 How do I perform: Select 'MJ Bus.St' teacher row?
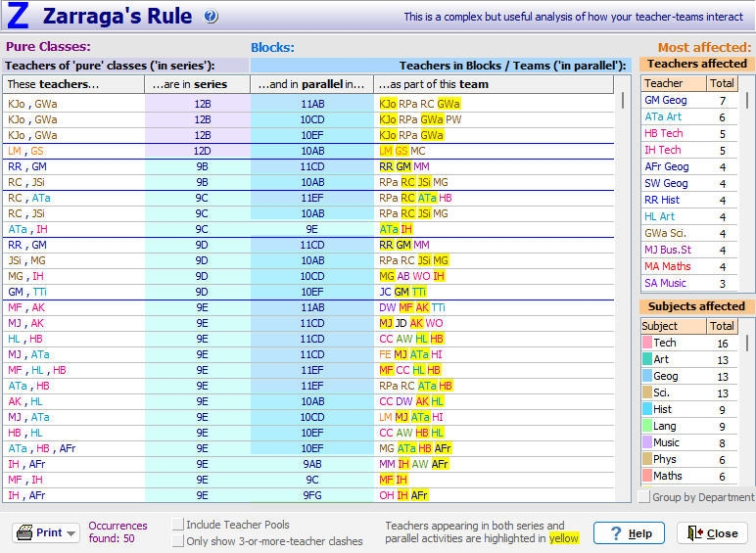[x=689, y=250]
